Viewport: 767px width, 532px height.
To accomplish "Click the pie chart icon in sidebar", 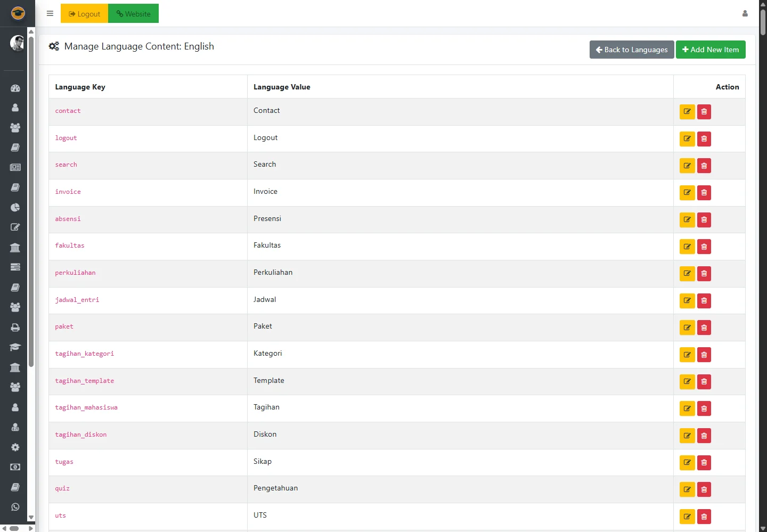I will coord(15,207).
